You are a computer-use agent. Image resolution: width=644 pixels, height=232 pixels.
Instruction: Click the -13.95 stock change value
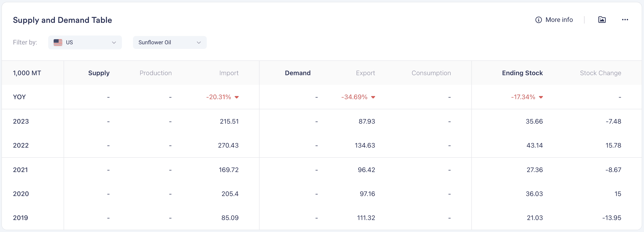pos(612,218)
